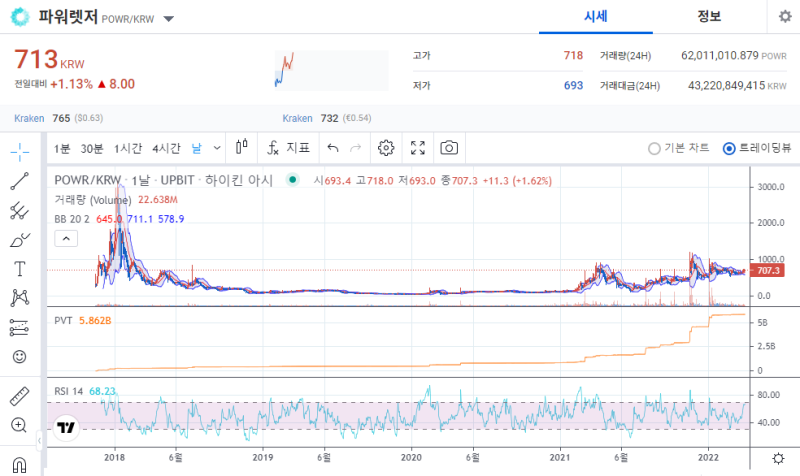Set interval to 4시간
This screenshot has height=476, width=800.
coord(166,148)
